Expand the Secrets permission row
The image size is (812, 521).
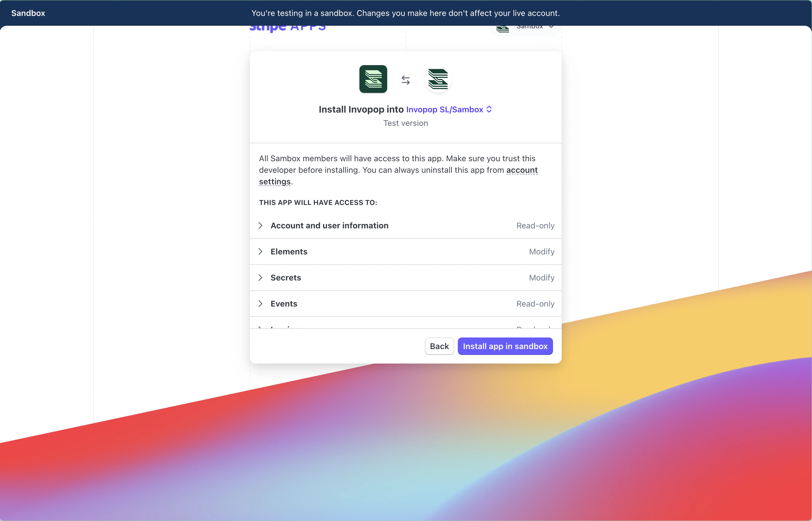260,278
